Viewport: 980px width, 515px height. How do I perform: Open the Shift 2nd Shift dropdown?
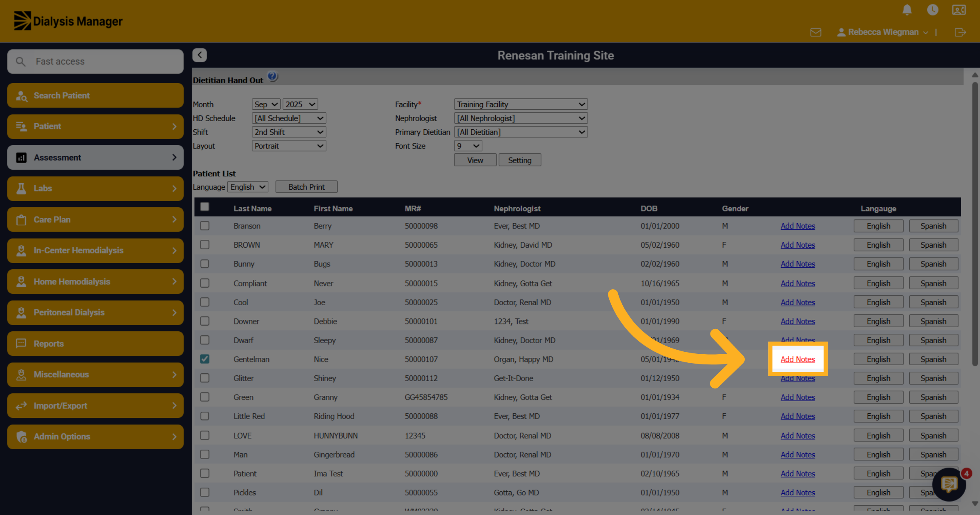pyautogui.click(x=289, y=132)
